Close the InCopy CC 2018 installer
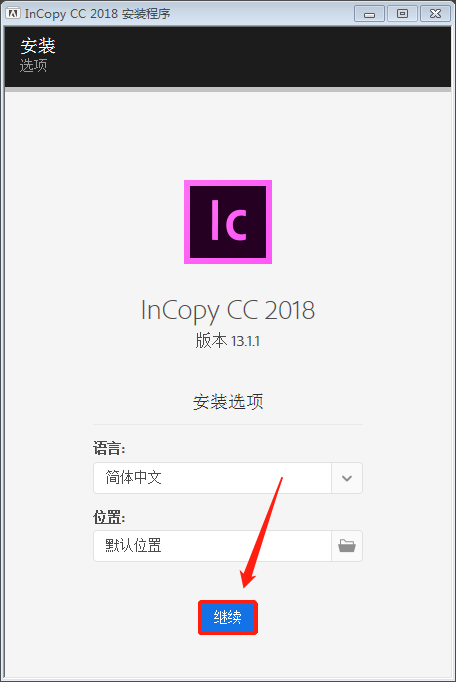 pos(435,14)
